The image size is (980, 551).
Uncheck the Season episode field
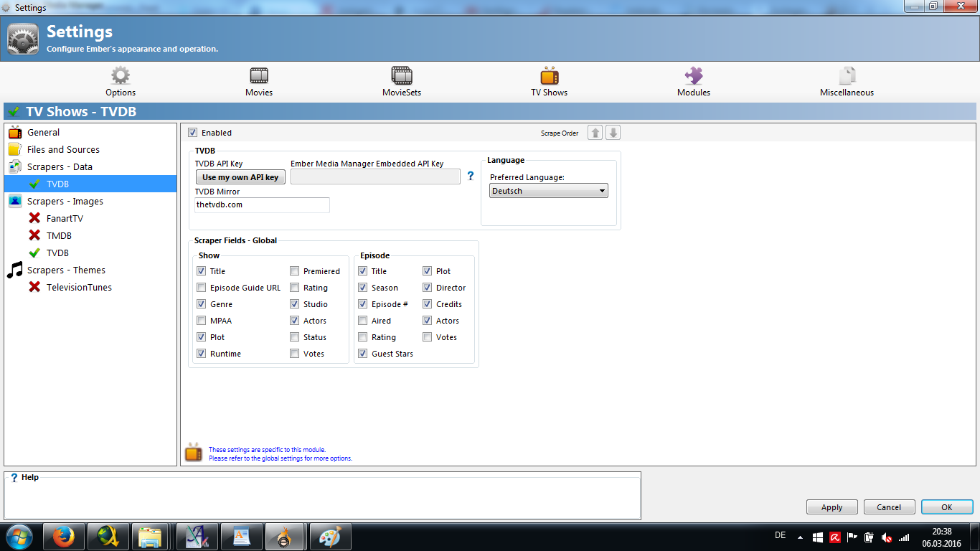(363, 288)
